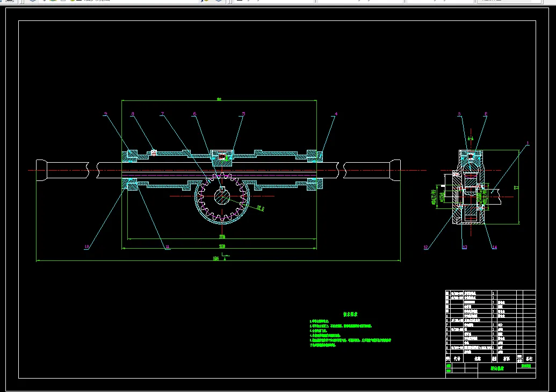Click the radius dimension on the pinion gear
This screenshot has height=392, width=556.
261,208
